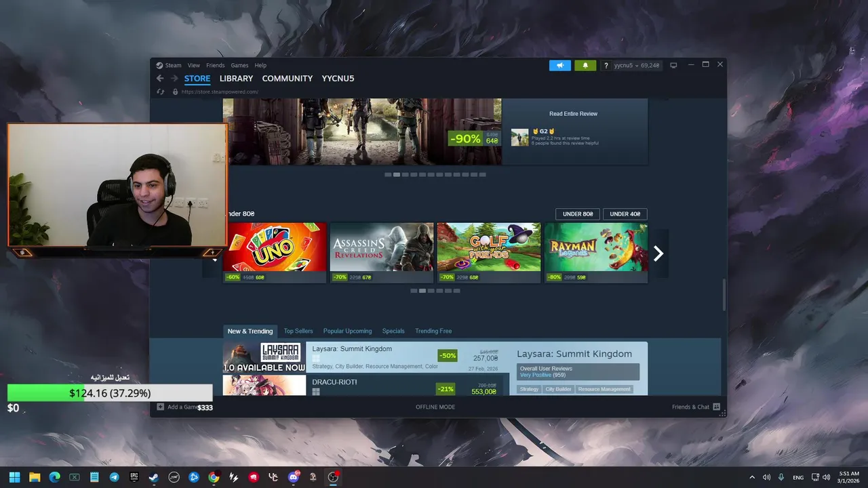Click the City Builder tag in preview panel
The width and height of the screenshot is (868, 488).
[x=558, y=389]
